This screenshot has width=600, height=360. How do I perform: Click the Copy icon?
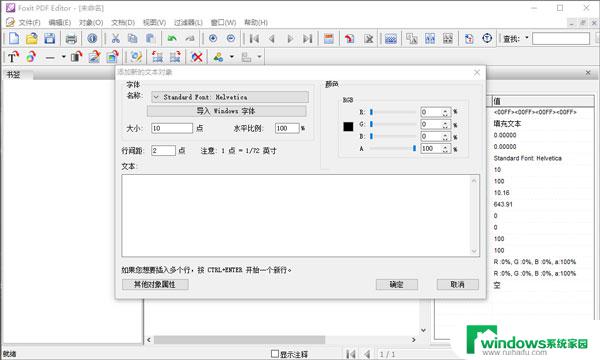[132, 39]
